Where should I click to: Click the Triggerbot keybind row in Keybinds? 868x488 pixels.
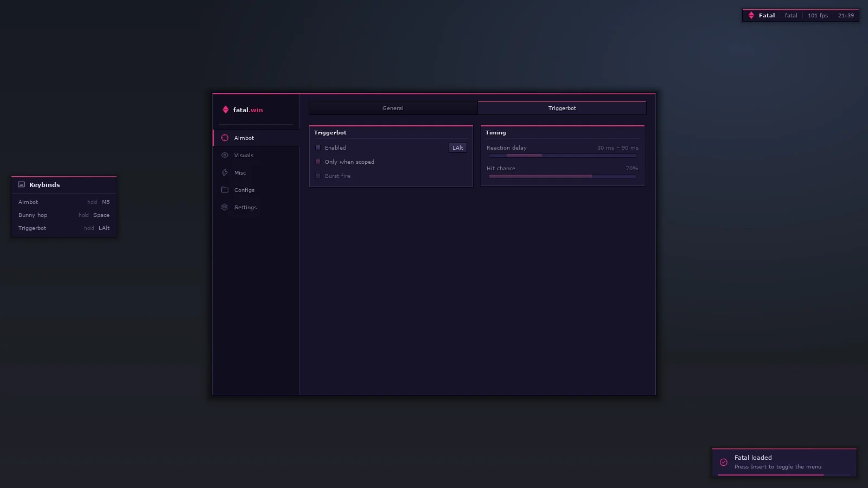pyautogui.click(x=64, y=228)
